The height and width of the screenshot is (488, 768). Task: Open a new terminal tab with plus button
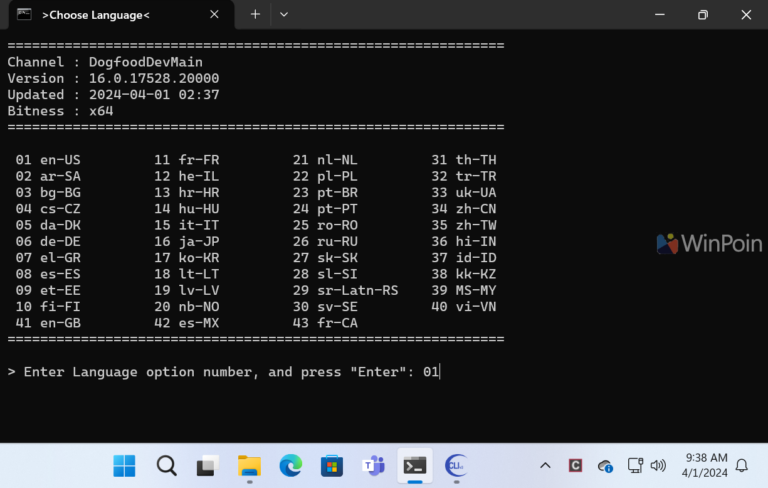pyautogui.click(x=255, y=14)
